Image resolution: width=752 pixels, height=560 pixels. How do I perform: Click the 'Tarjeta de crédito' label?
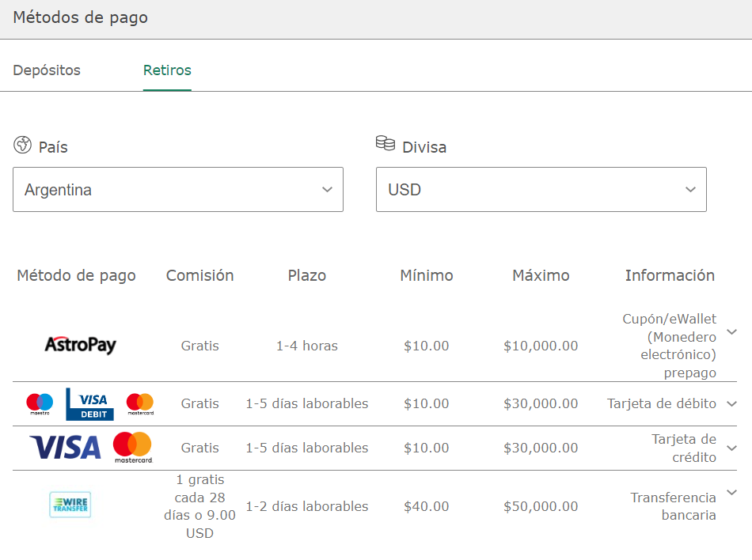click(684, 448)
